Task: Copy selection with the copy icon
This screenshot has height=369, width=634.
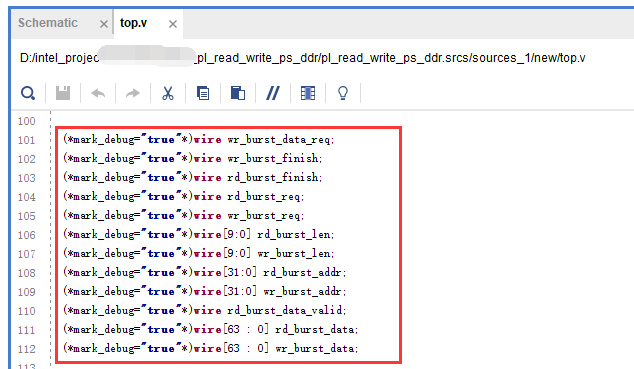Action: [x=203, y=93]
